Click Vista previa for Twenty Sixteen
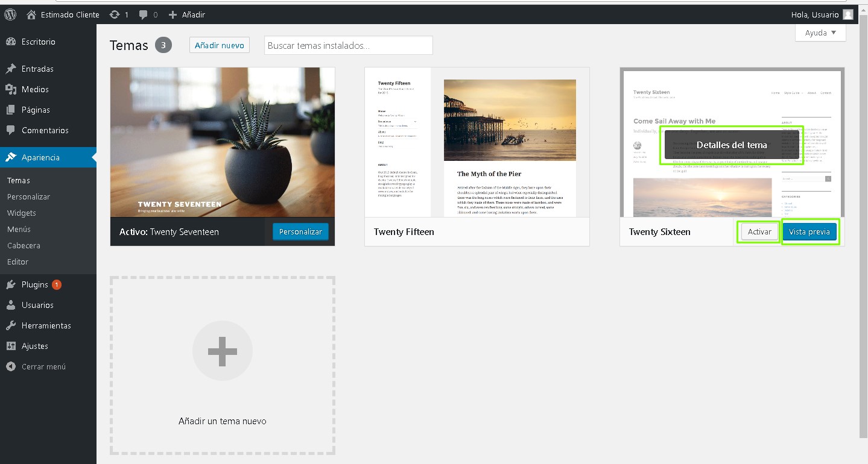The width and height of the screenshot is (868, 464). coord(809,232)
